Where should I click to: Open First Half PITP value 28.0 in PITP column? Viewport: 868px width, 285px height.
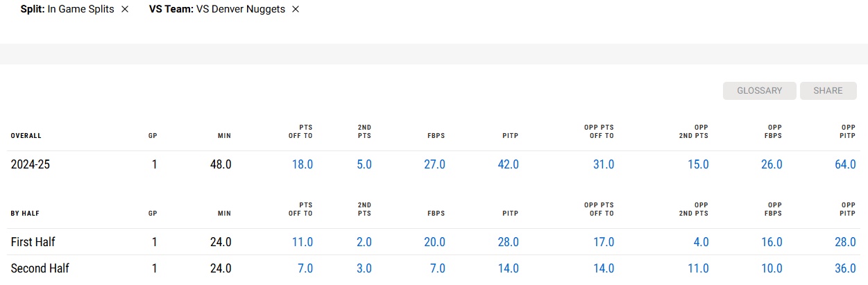coord(508,242)
